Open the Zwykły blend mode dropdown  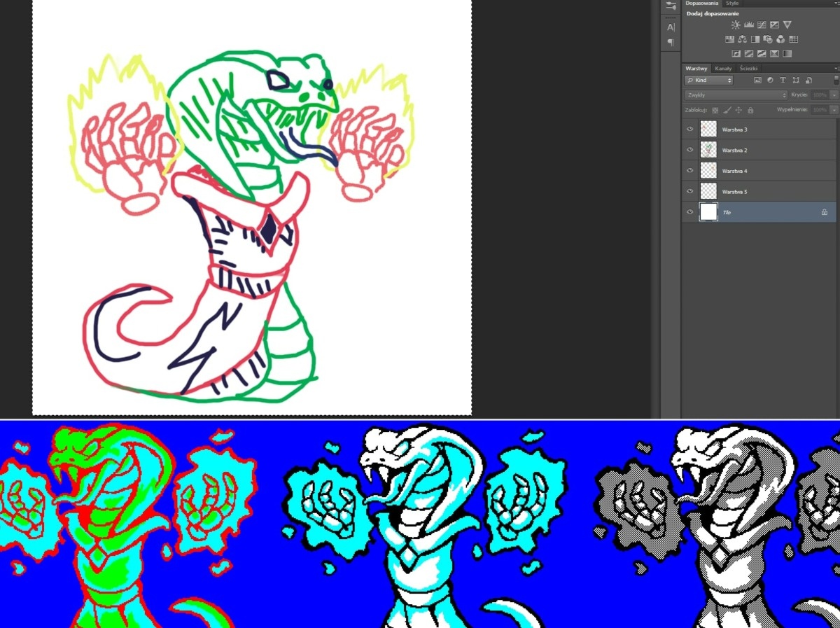[736, 95]
